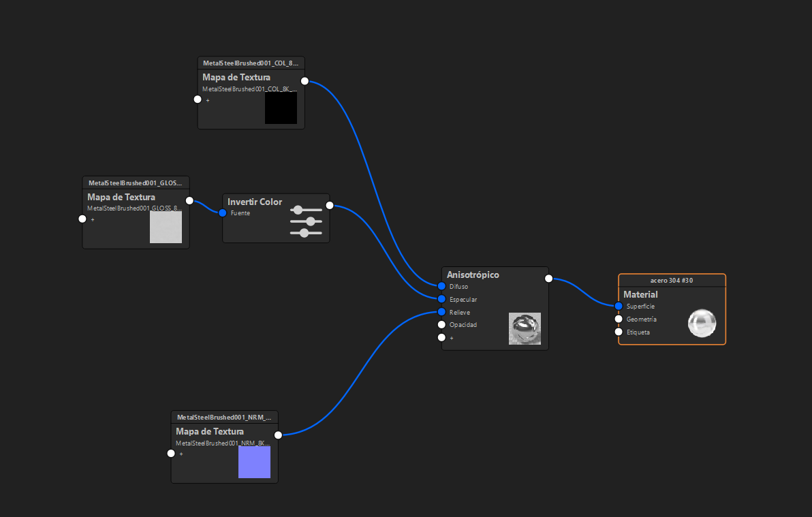The height and width of the screenshot is (517, 812).
Task: Click the Material node title text
Action: coord(640,294)
